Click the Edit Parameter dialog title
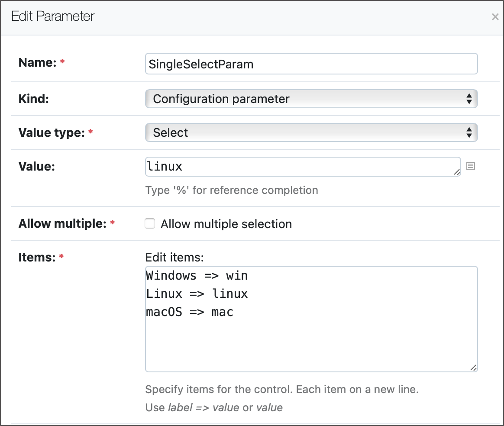This screenshot has width=504, height=426. [x=53, y=16]
